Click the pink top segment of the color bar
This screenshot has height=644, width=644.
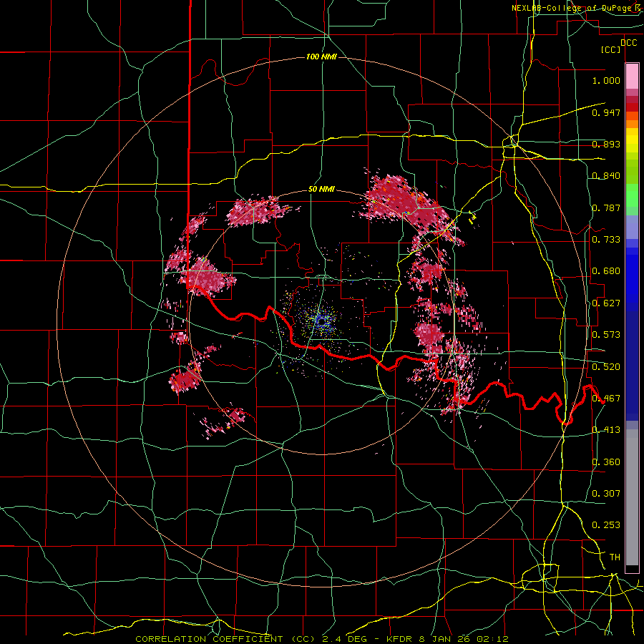(632, 76)
